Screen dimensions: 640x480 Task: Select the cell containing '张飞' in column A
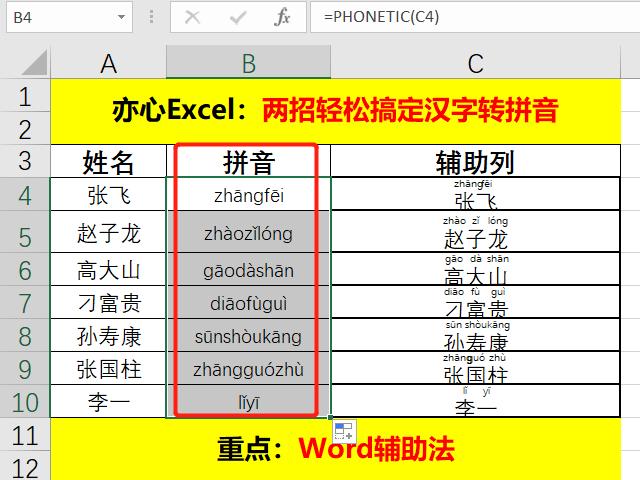pos(109,194)
